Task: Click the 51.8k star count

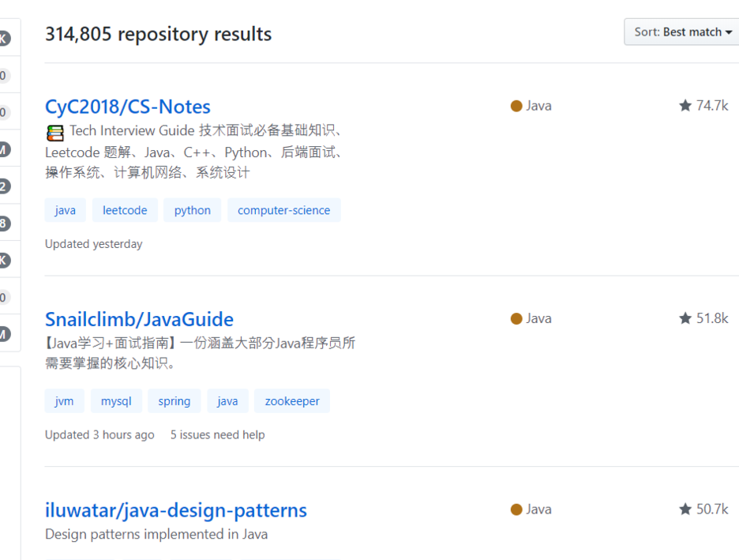Action: click(712, 318)
